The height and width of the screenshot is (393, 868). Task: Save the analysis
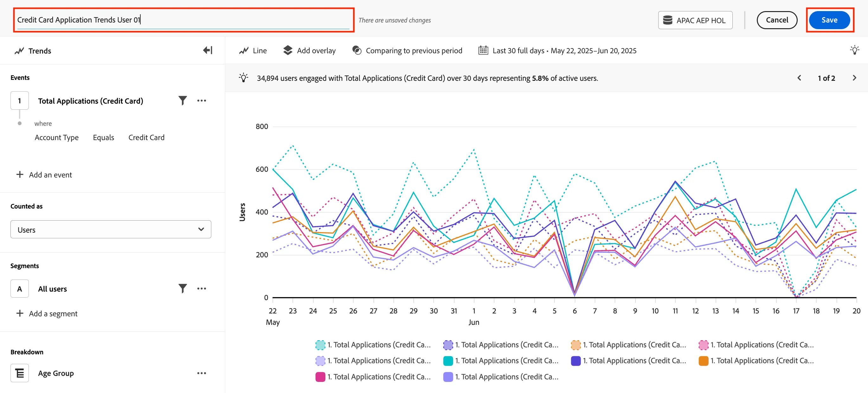point(829,20)
